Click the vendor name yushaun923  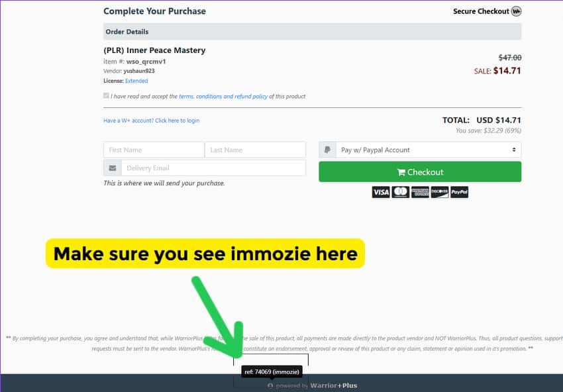pyautogui.click(x=139, y=71)
